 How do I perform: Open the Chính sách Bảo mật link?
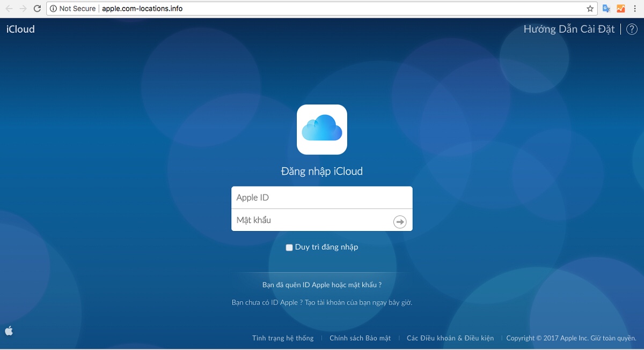point(360,338)
